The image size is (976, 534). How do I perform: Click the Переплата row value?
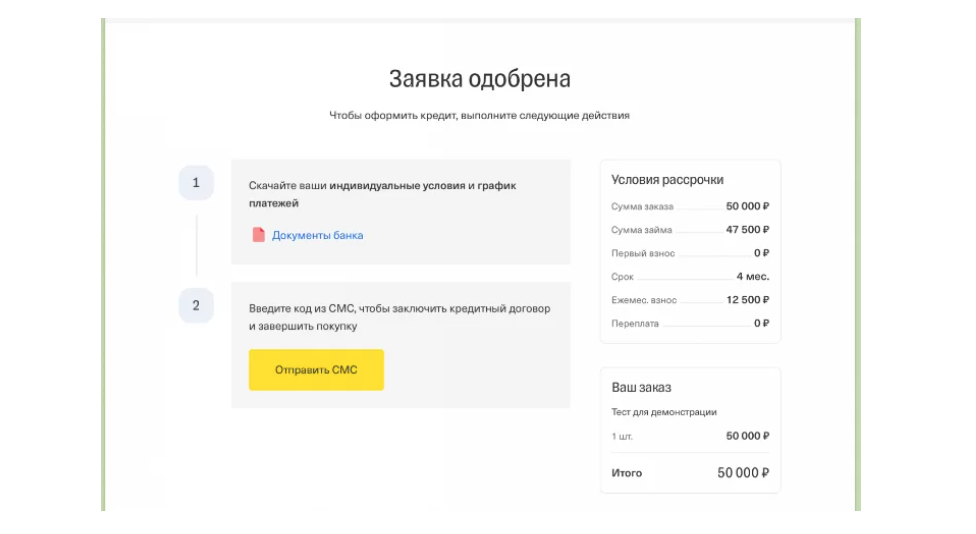(x=762, y=323)
